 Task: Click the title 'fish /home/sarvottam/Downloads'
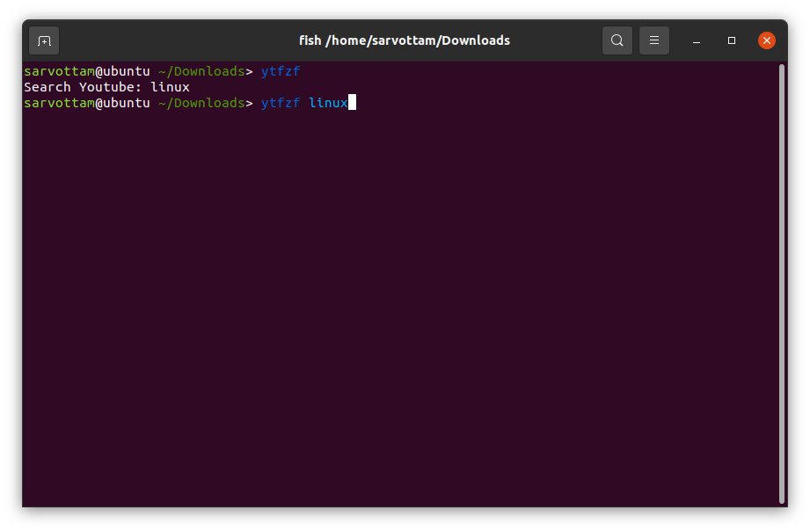pos(405,40)
